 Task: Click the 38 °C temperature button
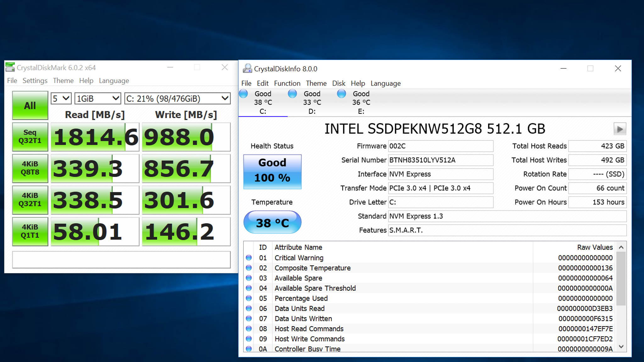click(272, 222)
